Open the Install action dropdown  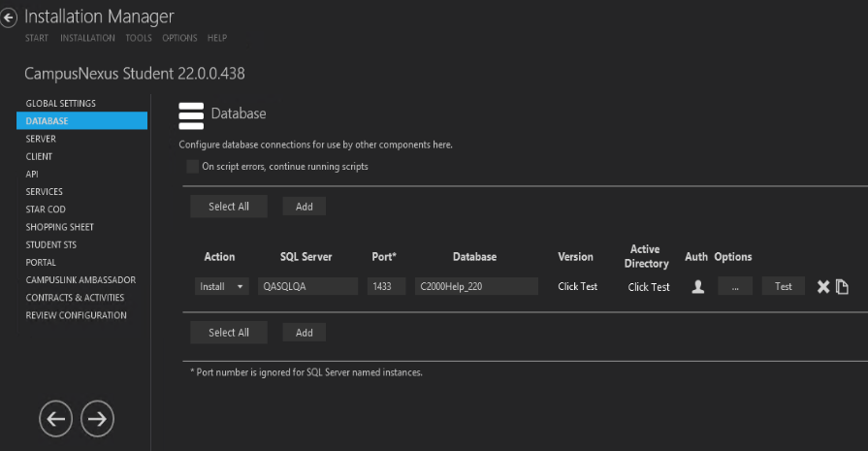pyautogui.click(x=221, y=287)
